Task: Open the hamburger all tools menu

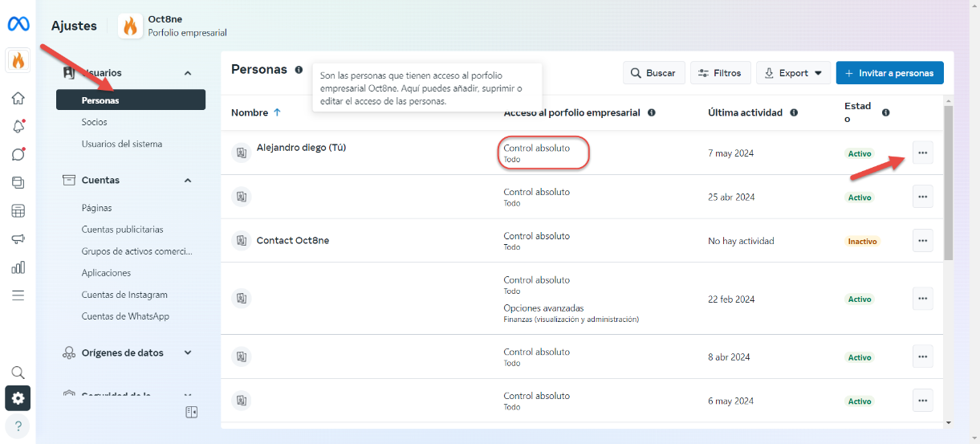Action: pos(18,295)
